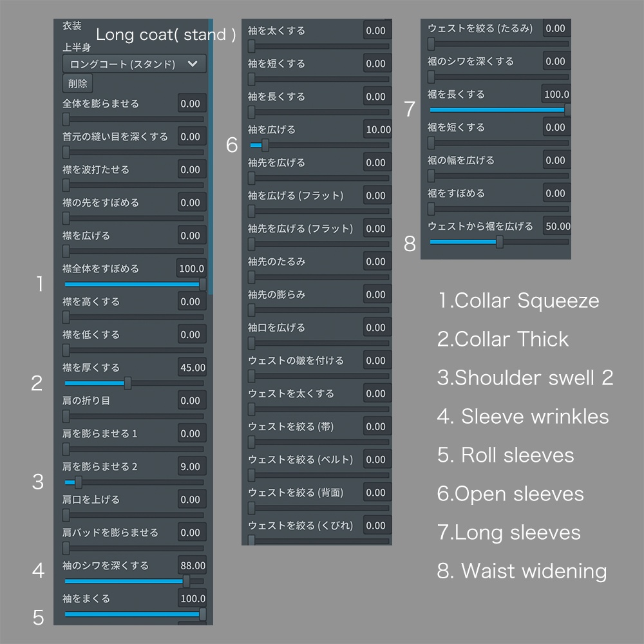Click the 削除 delete button

[77, 84]
